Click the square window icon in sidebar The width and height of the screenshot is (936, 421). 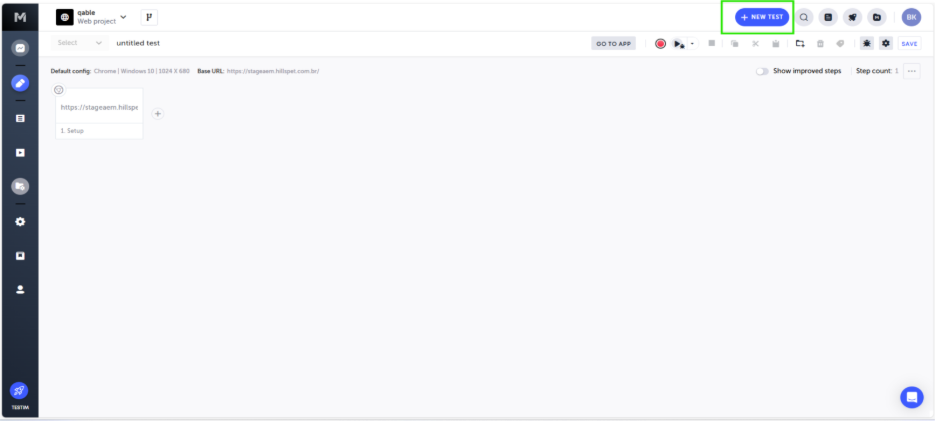pyautogui.click(x=20, y=256)
